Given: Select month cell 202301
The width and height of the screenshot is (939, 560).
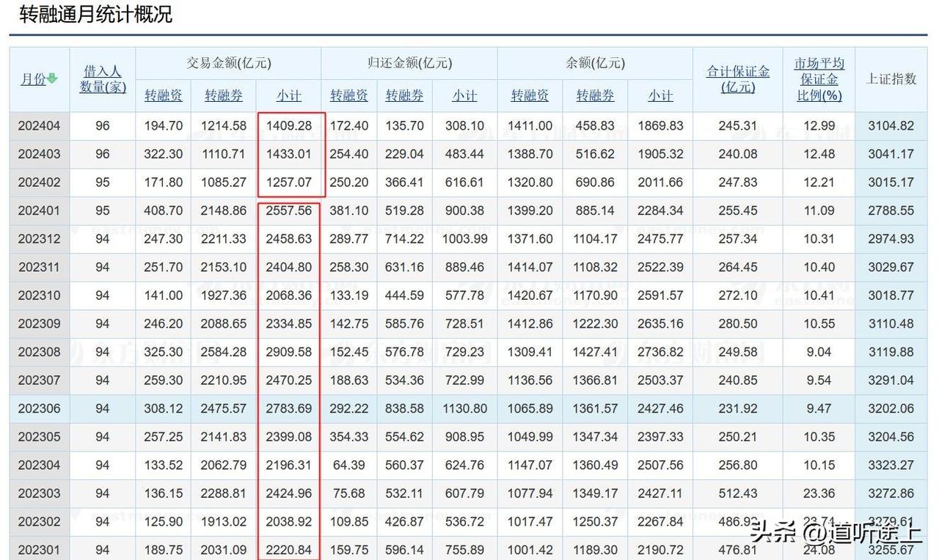Looking at the screenshot, I should (x=40, y=550).
